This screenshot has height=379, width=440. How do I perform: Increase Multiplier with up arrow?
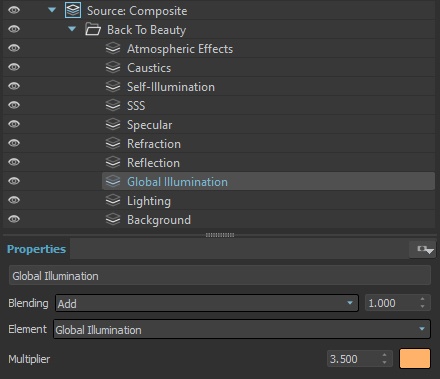click(385, 355)
